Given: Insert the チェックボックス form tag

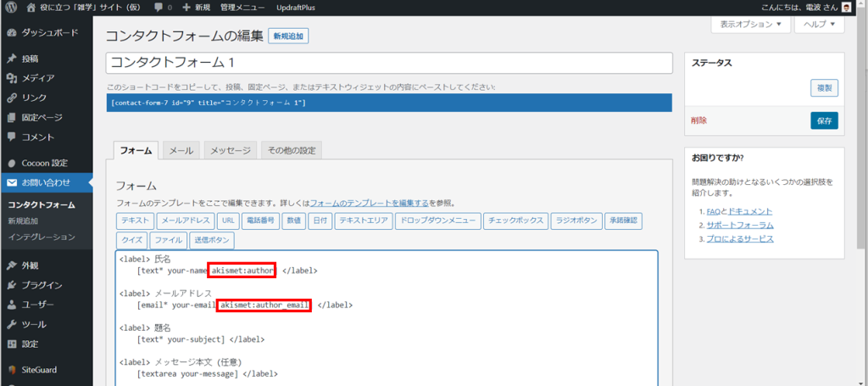Looking at the screenshot, I should point(515,221).
